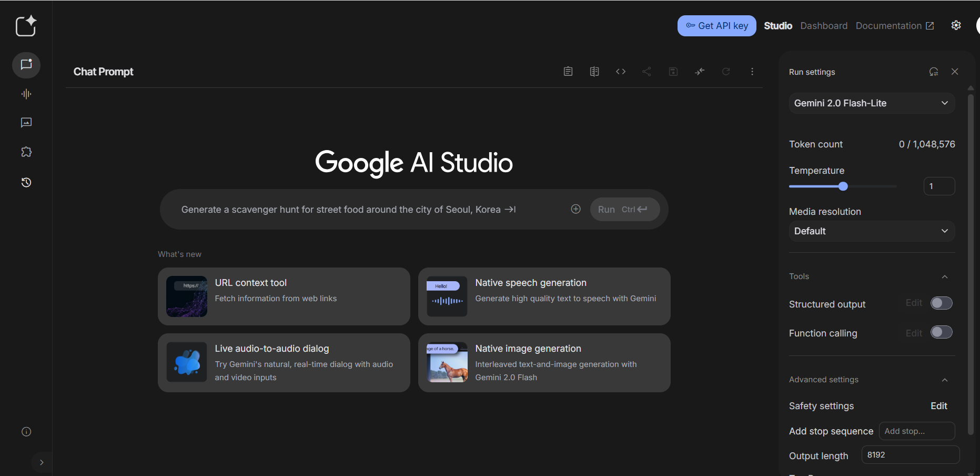980x476 pixels.
Task: Close the Run settings panel
Action: (x=955, y=72)
